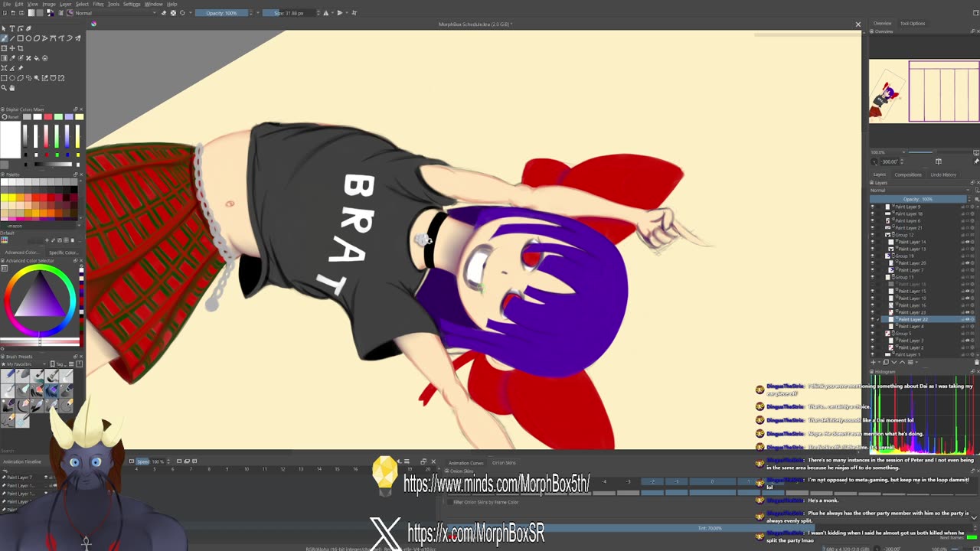Click the Overview canvas thumbnail
This screenshot has height=551, width=980.
924,92
